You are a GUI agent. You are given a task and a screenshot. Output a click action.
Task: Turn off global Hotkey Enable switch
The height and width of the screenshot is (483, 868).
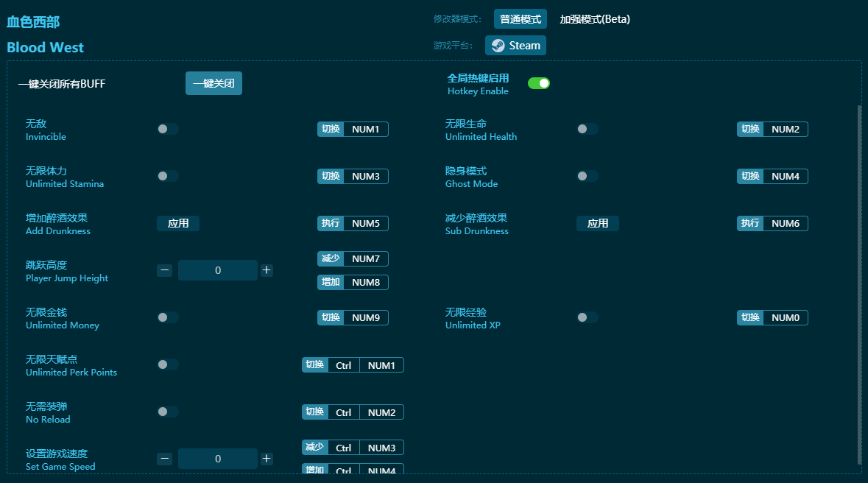pos(539,83)
